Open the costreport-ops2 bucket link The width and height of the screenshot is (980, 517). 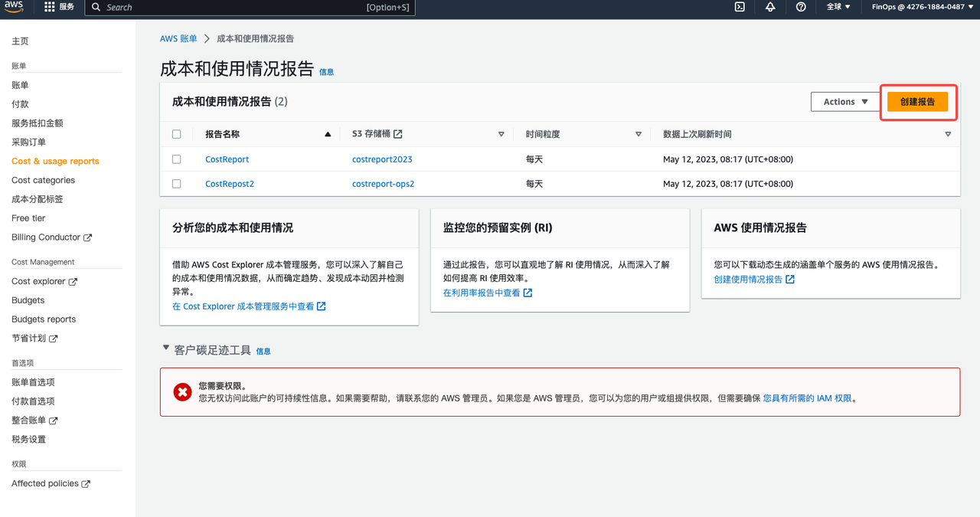383,184
